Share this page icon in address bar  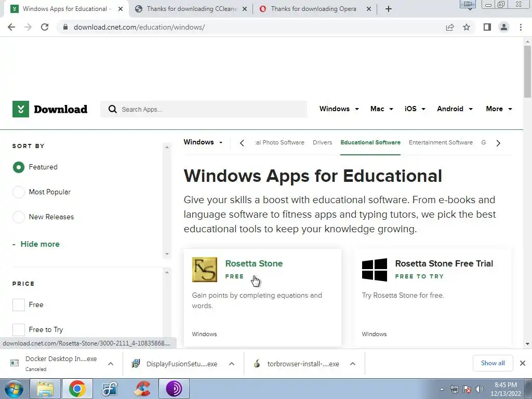(x=450, y=27)
